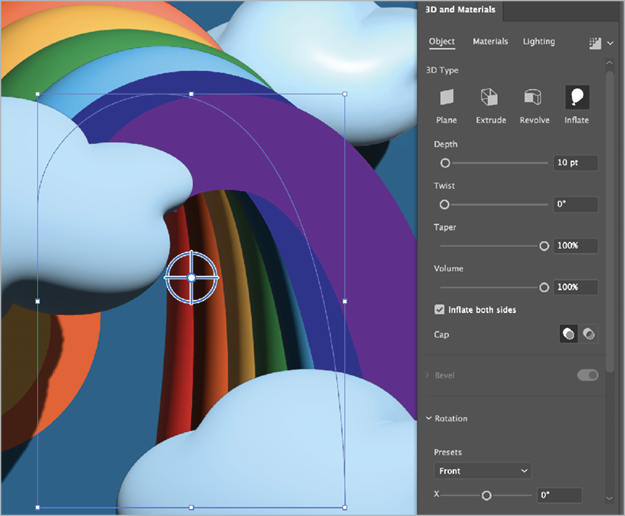This screenshot has height=516, width=625.
Task: Switch to the Lighting tab
Action: (x=539, y=41)
